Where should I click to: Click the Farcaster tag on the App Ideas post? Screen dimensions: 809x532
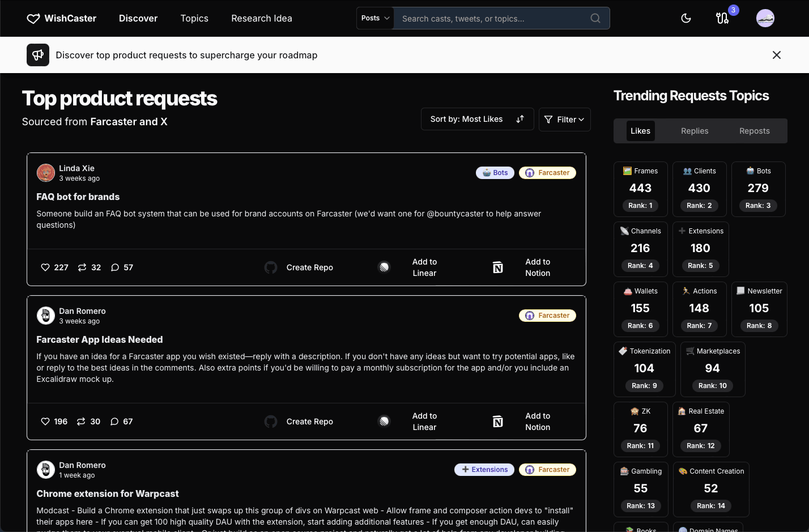(x=547, y=316)
